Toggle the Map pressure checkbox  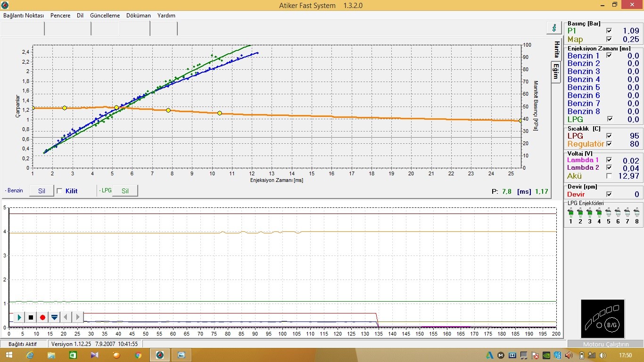[609, 39]
